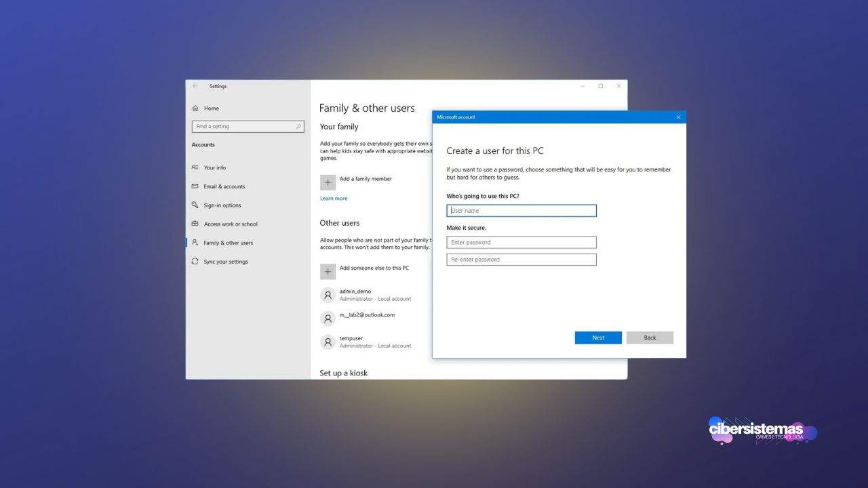Click plus icon for Add a family member
The height and width of the screenshot is (488, 868).
[328, 182]
